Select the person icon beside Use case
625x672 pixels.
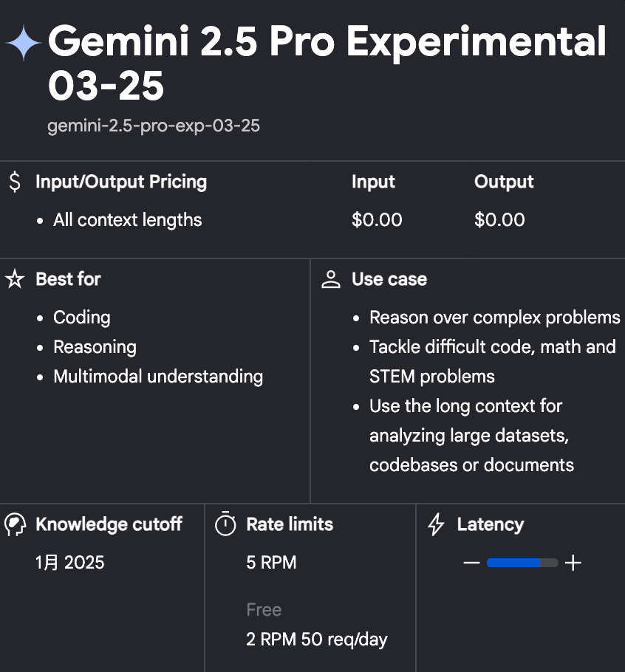(329, 278)
